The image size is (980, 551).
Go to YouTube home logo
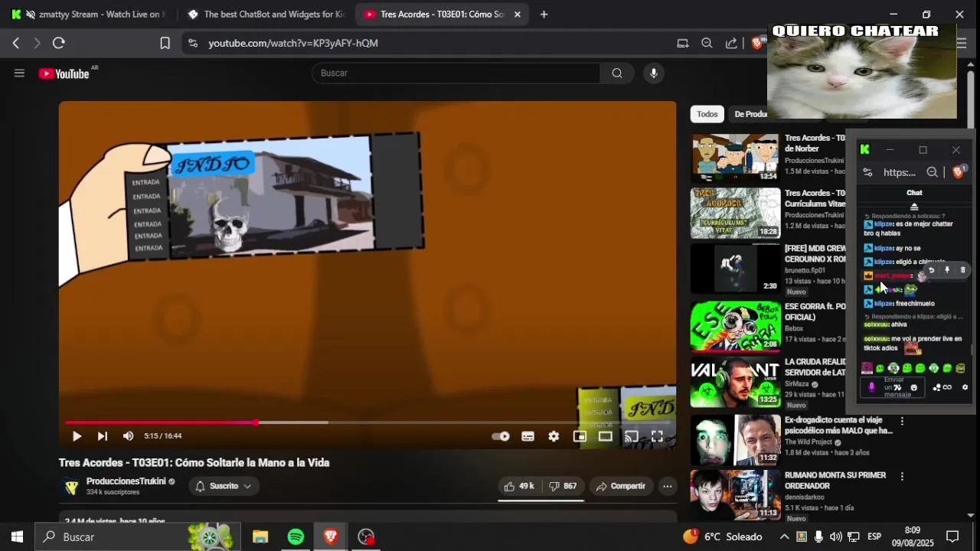(64, 73)
